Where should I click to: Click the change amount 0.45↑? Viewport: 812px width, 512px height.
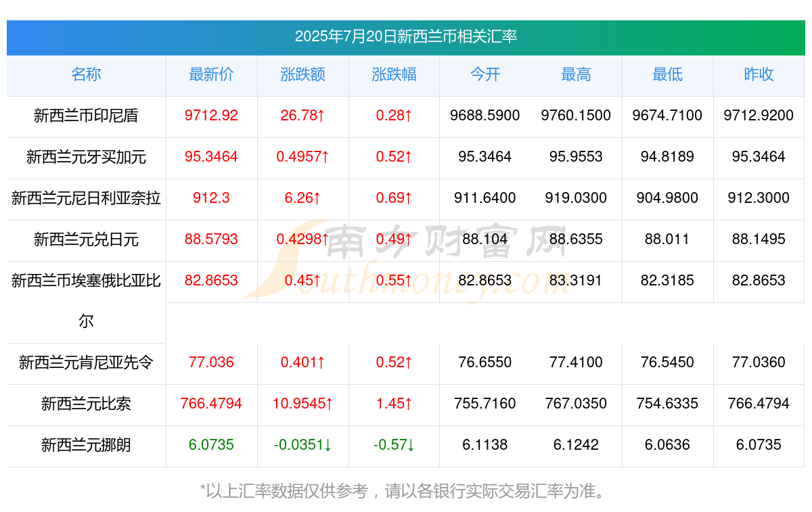click(302, 281)
